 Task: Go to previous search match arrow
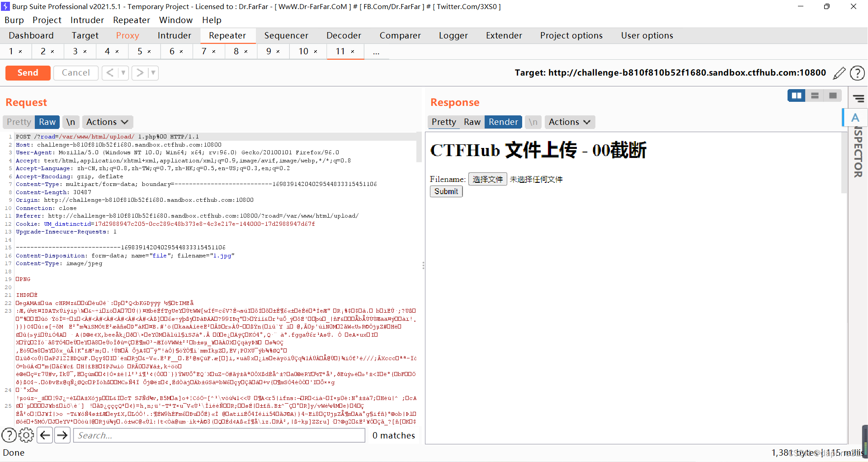tap(45, 435)
